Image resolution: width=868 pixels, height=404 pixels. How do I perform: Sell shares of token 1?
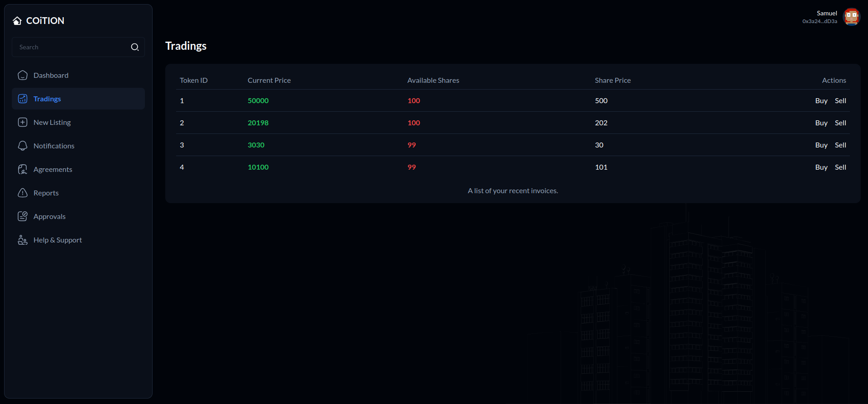[840, 100]
